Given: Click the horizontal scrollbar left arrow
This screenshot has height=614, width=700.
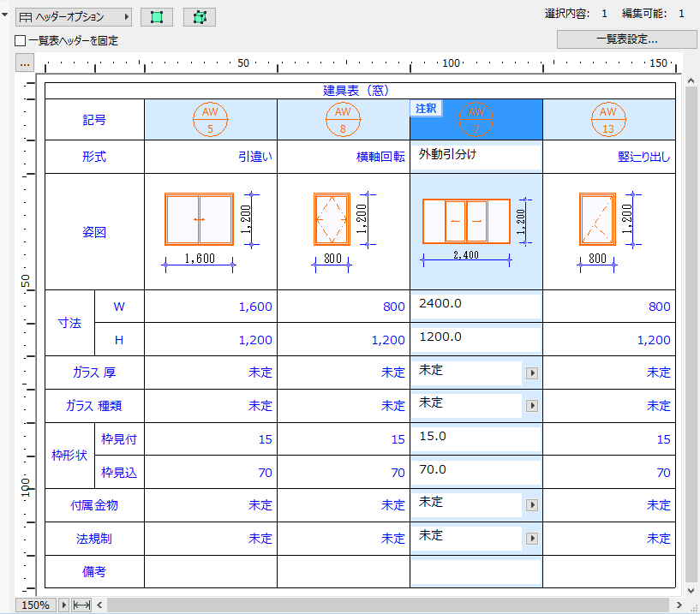Looking at the screenshot, I should point(99,605).
